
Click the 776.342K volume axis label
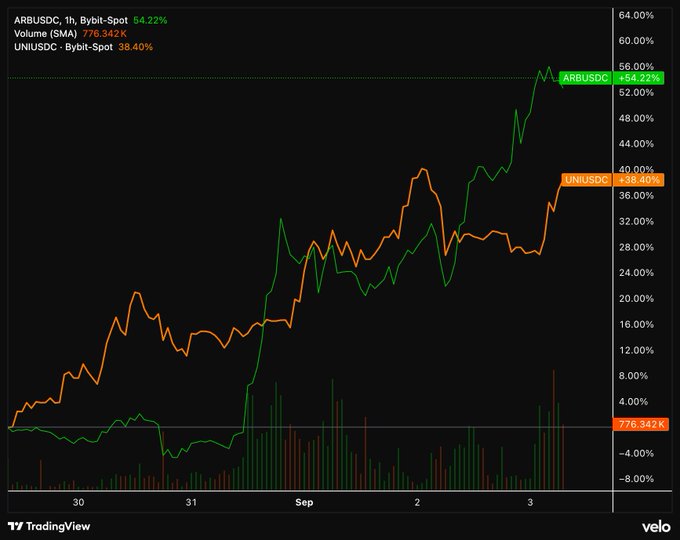pyautogui.click(x=641, y=424)
